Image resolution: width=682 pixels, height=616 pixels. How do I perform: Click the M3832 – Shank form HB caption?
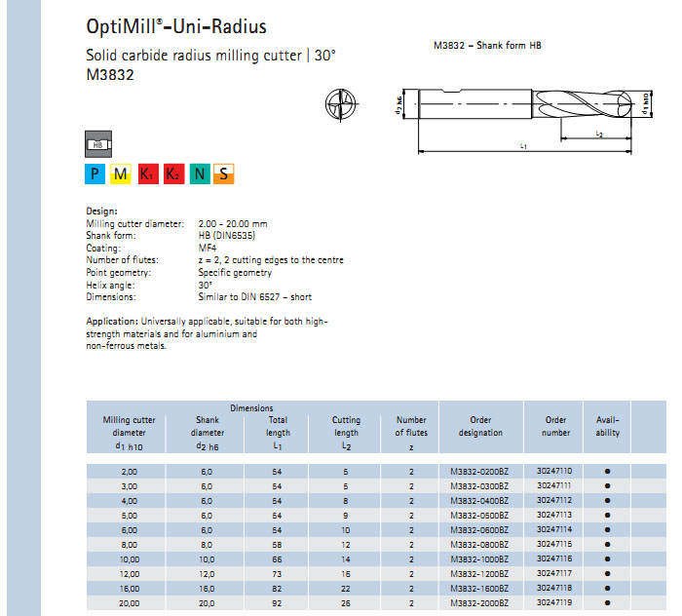[487, 46]
